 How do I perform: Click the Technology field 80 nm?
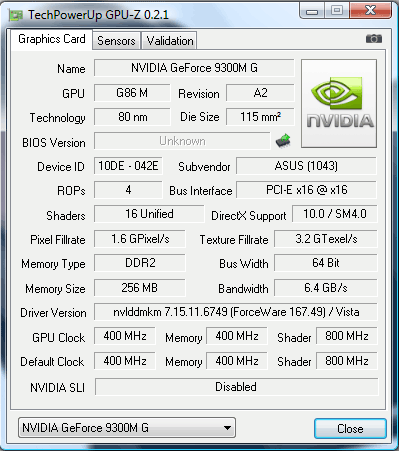132,117
